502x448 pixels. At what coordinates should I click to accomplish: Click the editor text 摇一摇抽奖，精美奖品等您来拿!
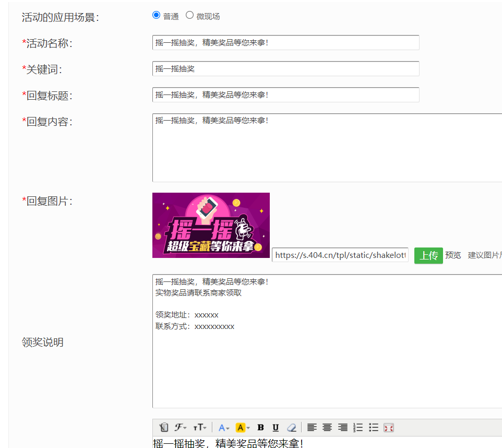(228, 443)
